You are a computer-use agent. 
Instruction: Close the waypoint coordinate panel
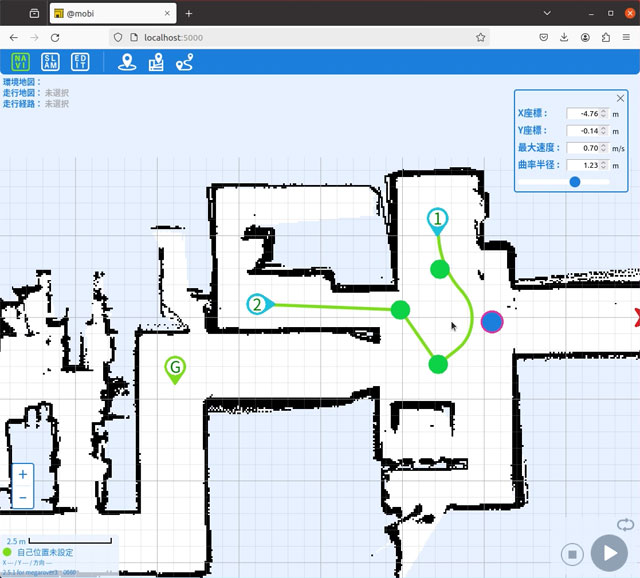tap(620, 98)
